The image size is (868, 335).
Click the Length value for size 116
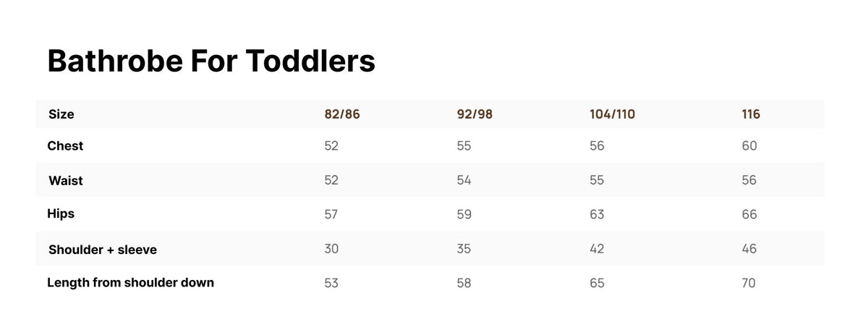pyautogui.click(x=749, y=283)
